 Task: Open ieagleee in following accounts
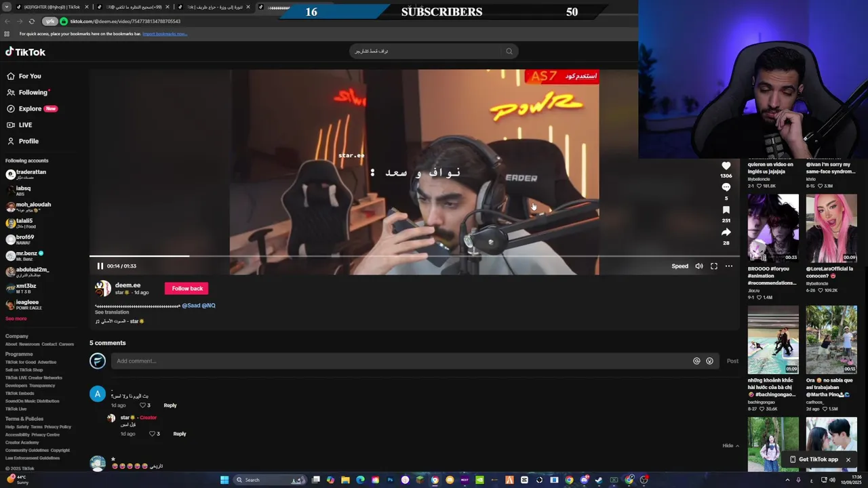pos(24,304)
